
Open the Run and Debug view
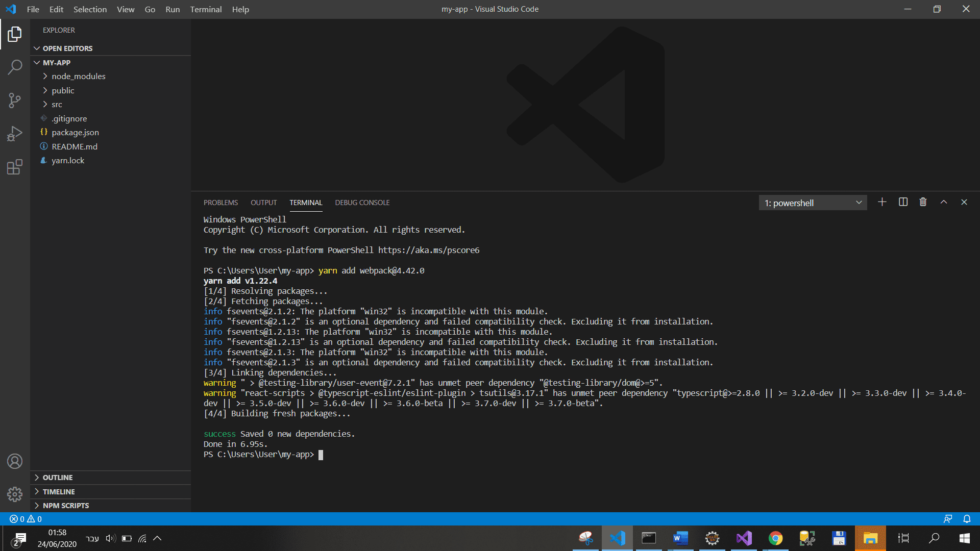(x=15, y=134)
